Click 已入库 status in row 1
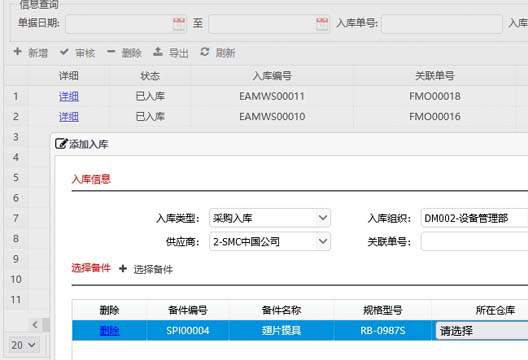Image resolution: width=528 pixels, height=360 pixels. 150,96
